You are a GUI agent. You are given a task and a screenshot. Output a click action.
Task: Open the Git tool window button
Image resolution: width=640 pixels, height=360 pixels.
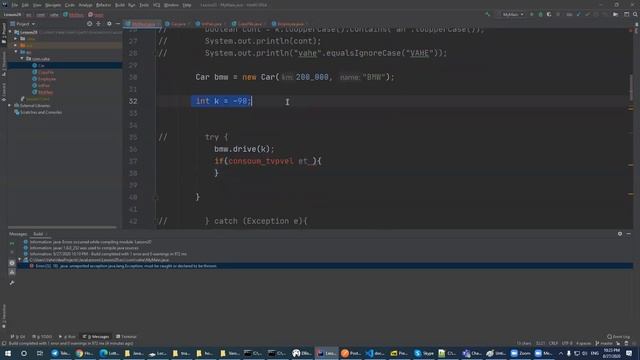coord(18,337)
